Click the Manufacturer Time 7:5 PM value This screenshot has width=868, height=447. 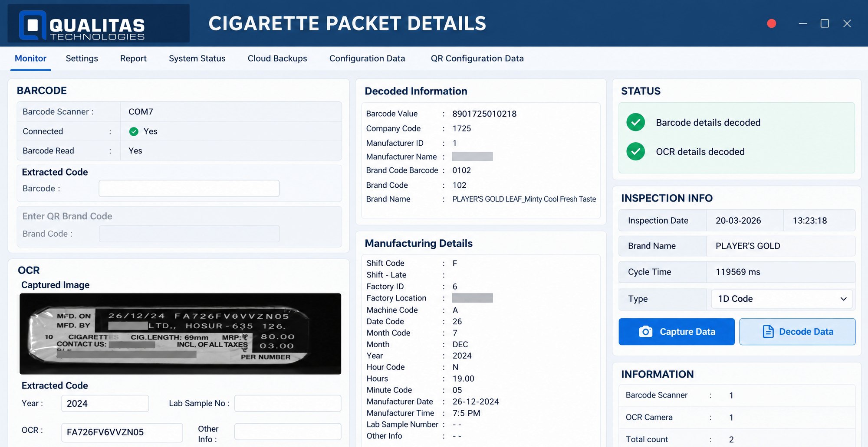click(466, 413)
